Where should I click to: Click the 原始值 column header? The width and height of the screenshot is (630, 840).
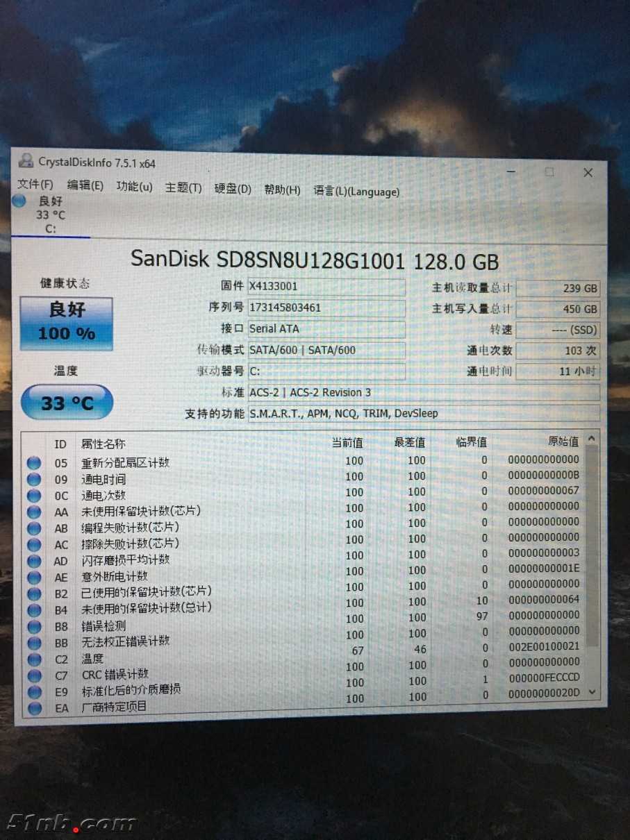pyautogui.click(x=563, y=441)
